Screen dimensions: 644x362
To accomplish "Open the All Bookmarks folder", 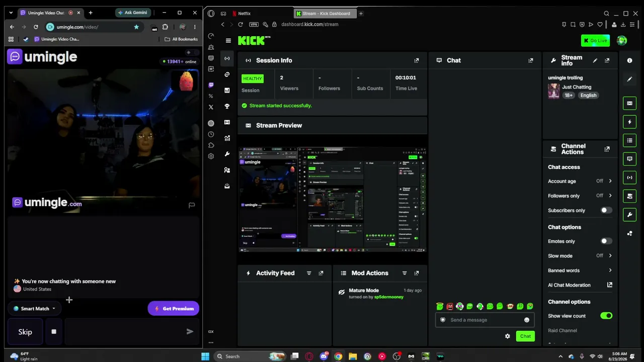I will [181, 39].
